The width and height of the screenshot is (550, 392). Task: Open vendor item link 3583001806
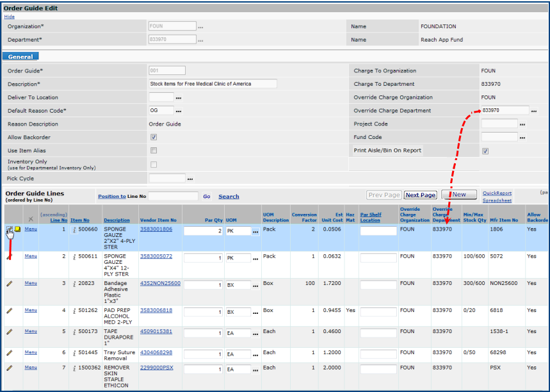(x=156, y=229)
